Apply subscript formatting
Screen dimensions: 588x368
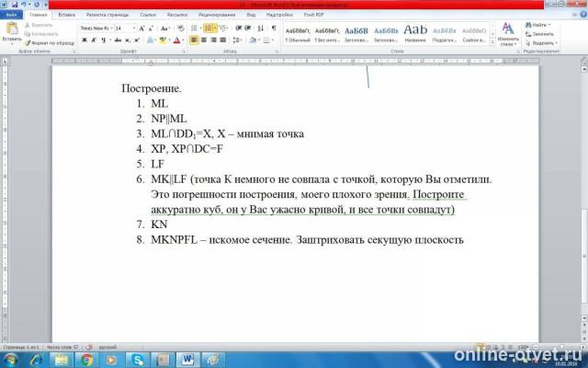click(128, 40)
